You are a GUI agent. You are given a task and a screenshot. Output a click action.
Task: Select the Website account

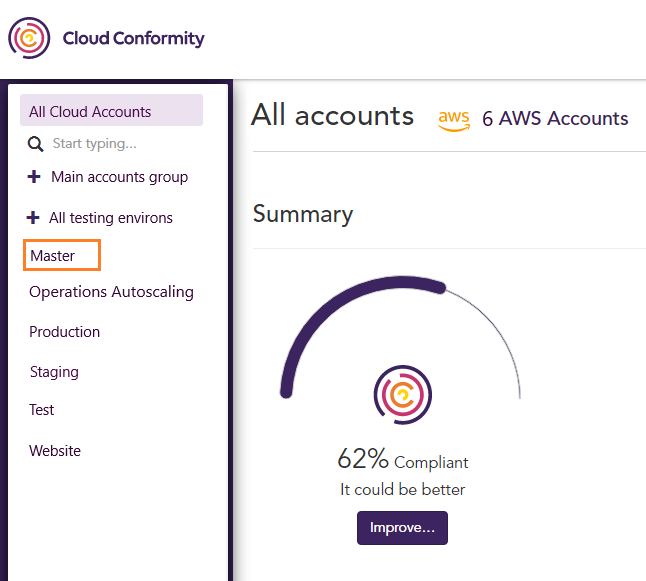[x=55, y=451]
